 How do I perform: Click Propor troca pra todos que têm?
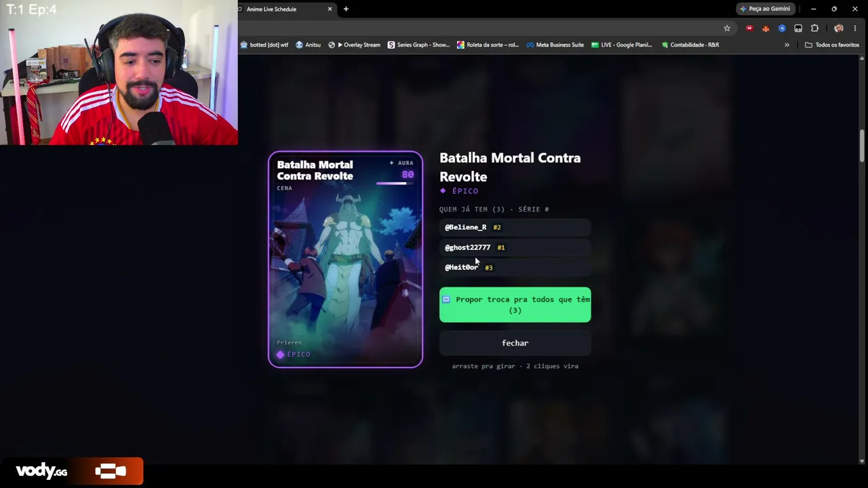(x=515, y=305)
